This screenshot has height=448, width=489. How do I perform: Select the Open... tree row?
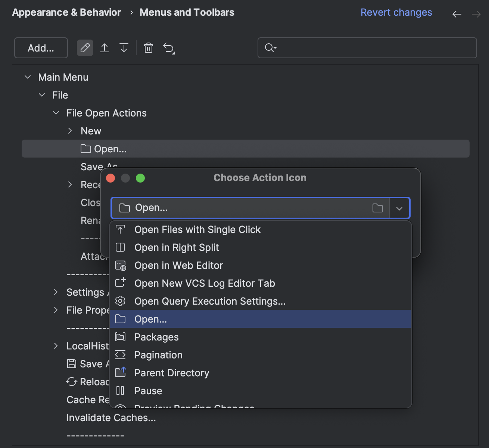[x=246, y=149]
